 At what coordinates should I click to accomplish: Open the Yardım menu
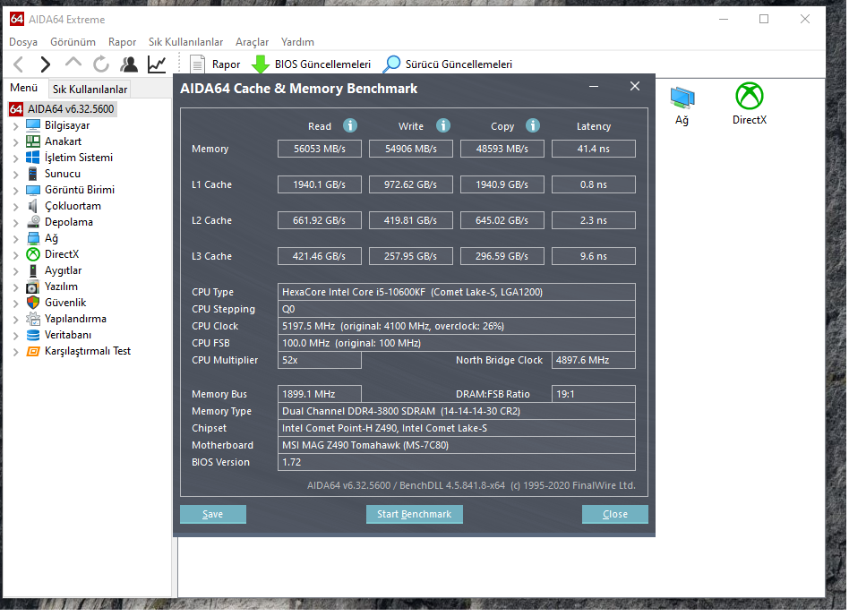tap(298, 42)
